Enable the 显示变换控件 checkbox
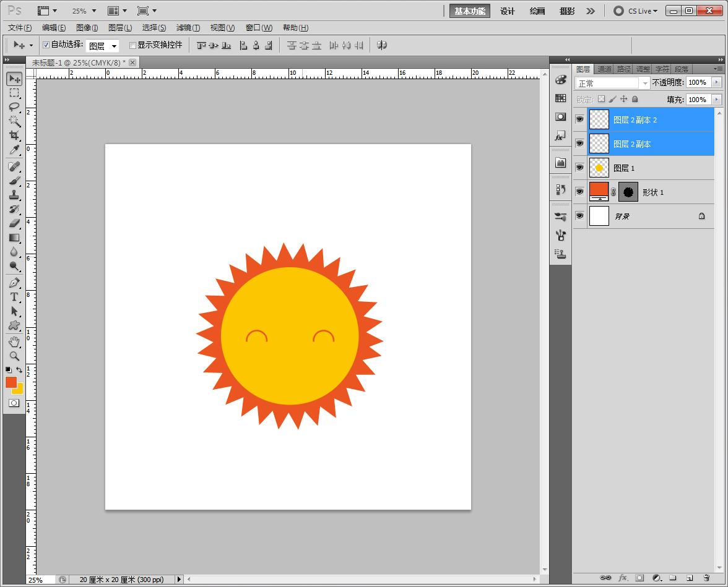Screen dimensions: 728x587 [132, 45]
